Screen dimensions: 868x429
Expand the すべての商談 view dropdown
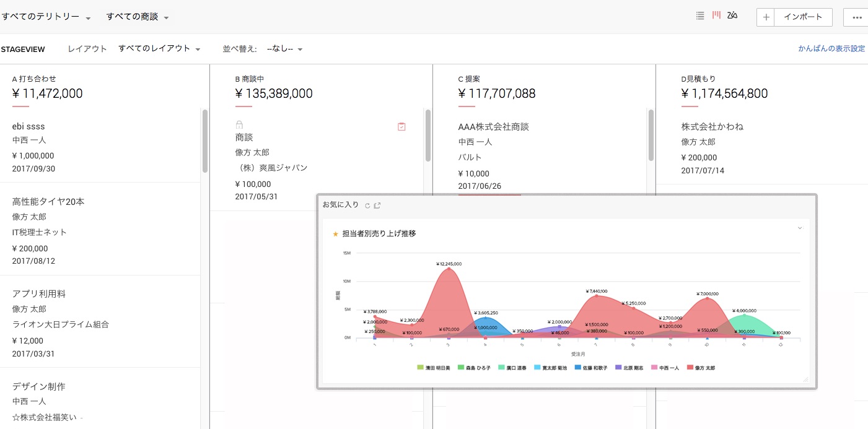pos(138,17)
